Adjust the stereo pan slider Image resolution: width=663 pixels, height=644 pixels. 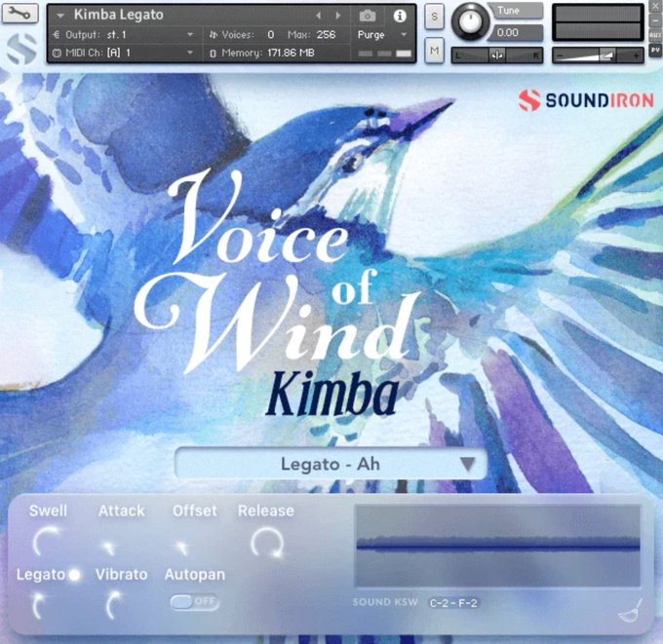(497, 56)
